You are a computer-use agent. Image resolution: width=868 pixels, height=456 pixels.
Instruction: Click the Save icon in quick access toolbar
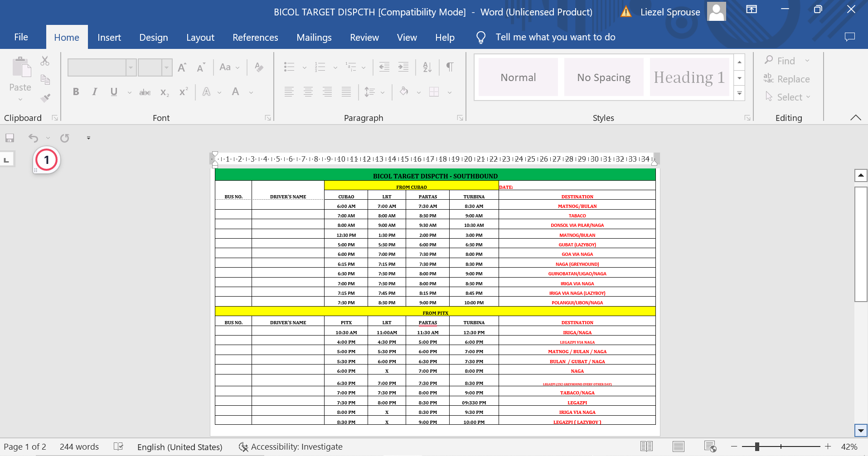pos(10,138)
